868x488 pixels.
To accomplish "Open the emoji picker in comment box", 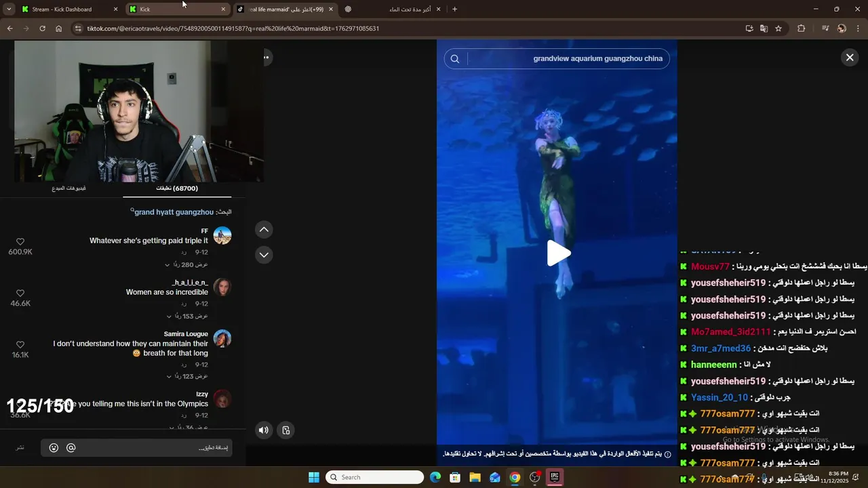I will 54,448.
